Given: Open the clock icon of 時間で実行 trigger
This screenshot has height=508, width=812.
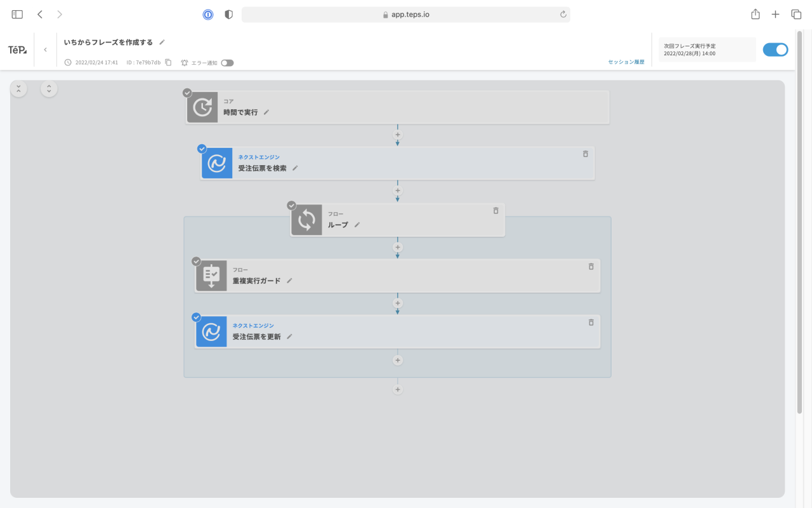Looking at the screenshot, I should [x=202, y=107].
